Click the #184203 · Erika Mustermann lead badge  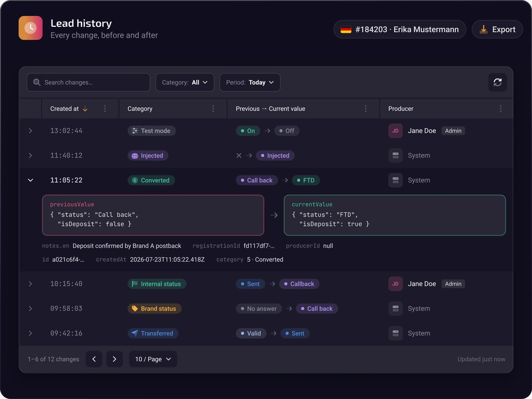tap(400, 30)
